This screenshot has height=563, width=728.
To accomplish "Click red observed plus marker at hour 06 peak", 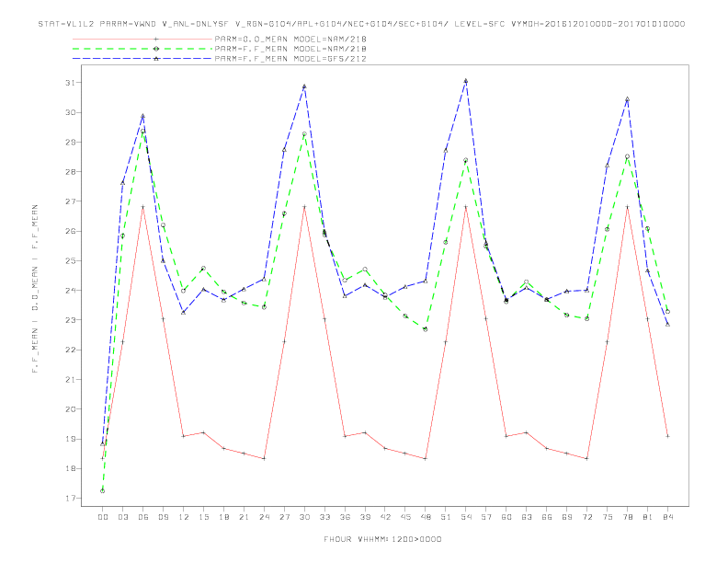I will (x=143, y=207).
